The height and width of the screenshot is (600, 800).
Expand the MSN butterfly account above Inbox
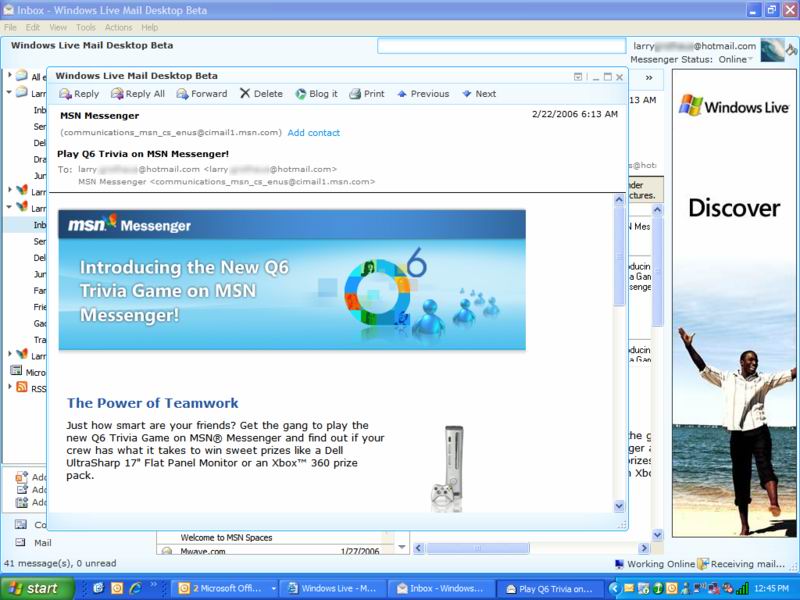pyautogui.click(x=9, y=190)
